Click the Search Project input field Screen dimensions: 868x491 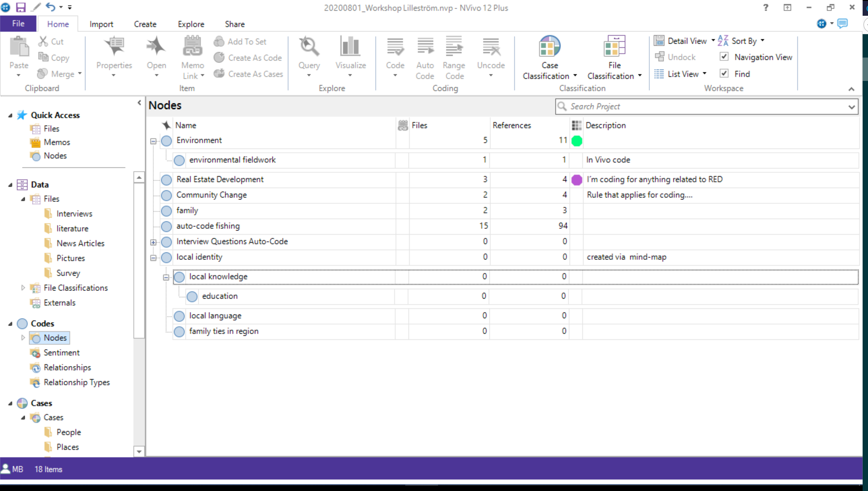coord(706,106)
